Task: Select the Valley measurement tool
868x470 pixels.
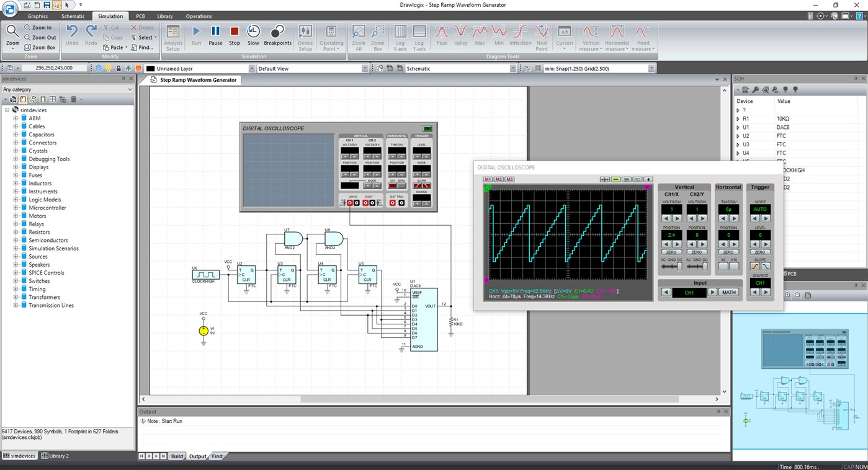Action: coord(460,34)
